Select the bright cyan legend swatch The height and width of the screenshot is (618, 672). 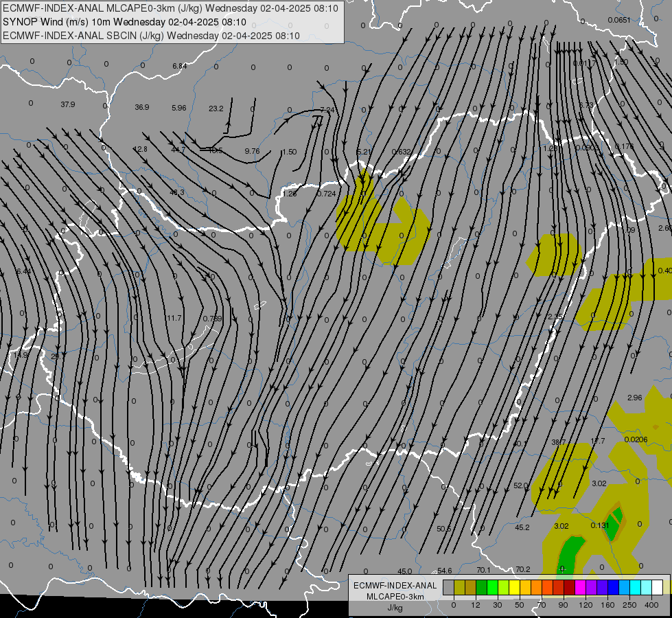point(636,588)
